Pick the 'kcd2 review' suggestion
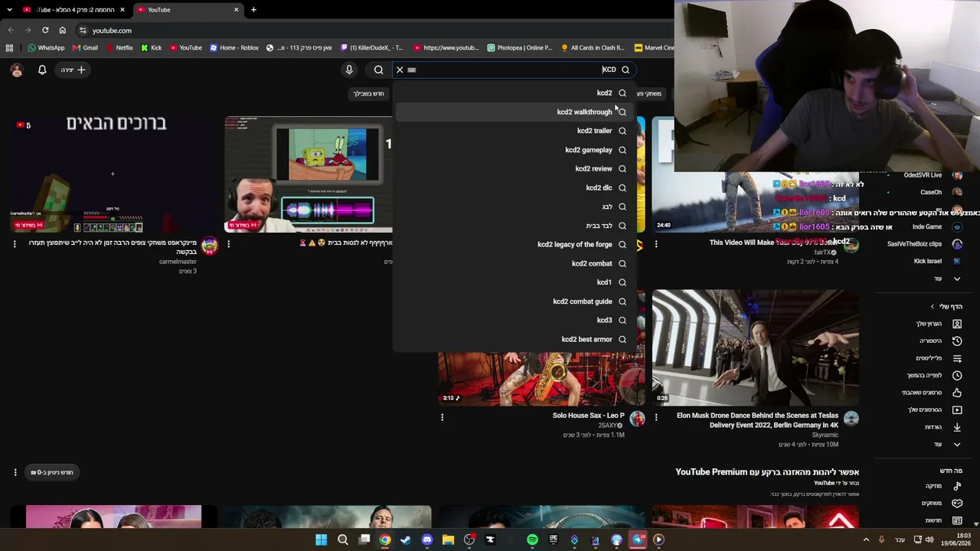This screenshot has height=551, width=980. tap(514, 168)
